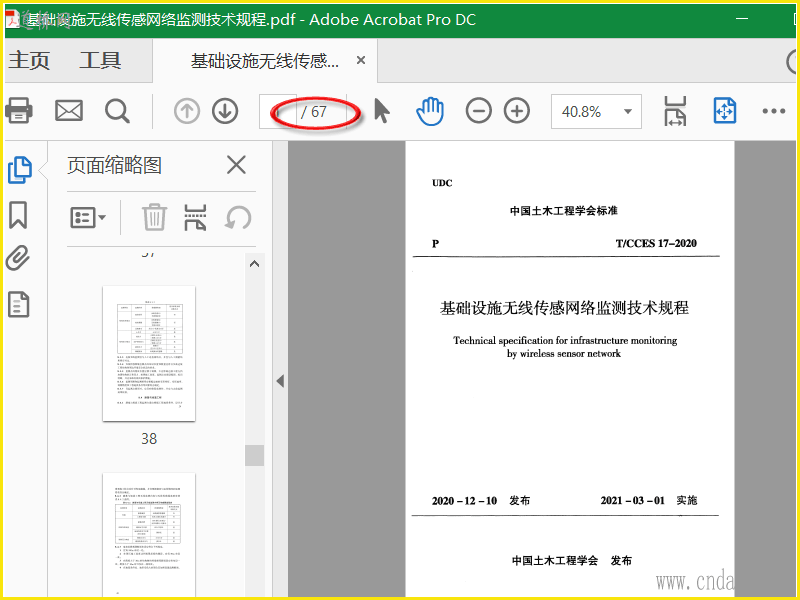The image size is (800, 600).
Task: Go to next page arrow
Action: [225, 111]
